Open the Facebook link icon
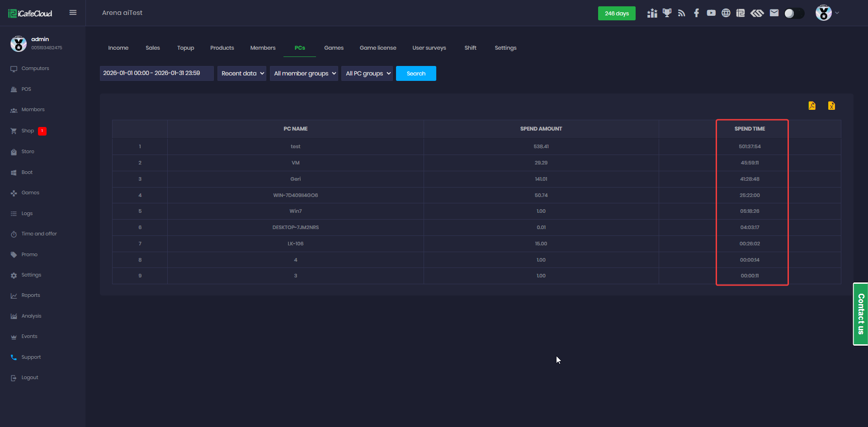The width and height of the screenshot is (868, 427). click(696, 13)
